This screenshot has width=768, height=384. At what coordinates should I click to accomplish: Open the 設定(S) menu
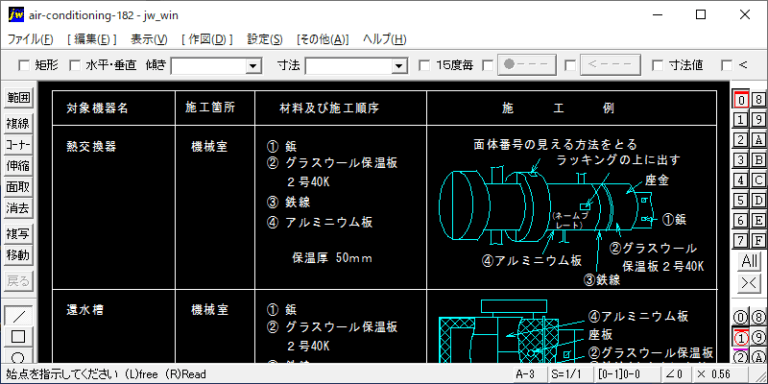pyautogui.click(x=265, y=40)
